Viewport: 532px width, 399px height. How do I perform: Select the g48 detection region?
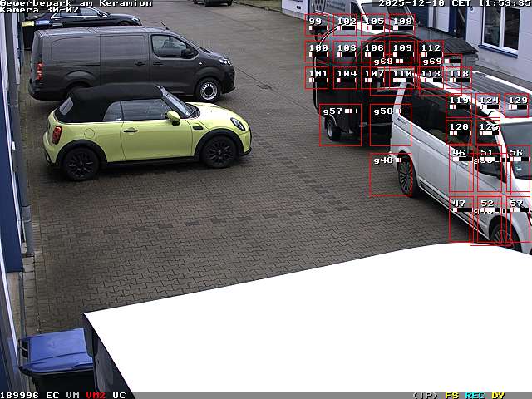[x=390, y=174]
